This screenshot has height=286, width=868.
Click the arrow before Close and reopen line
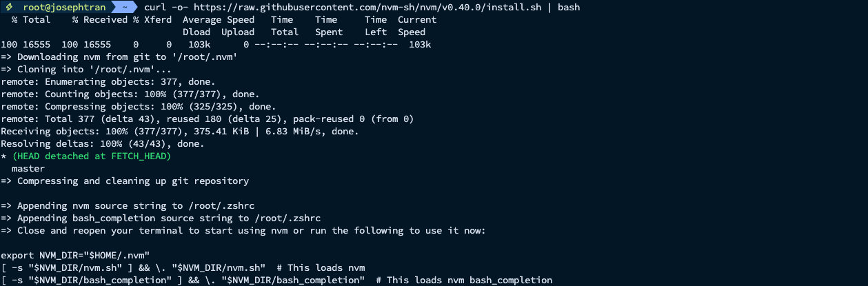point(7,231)
